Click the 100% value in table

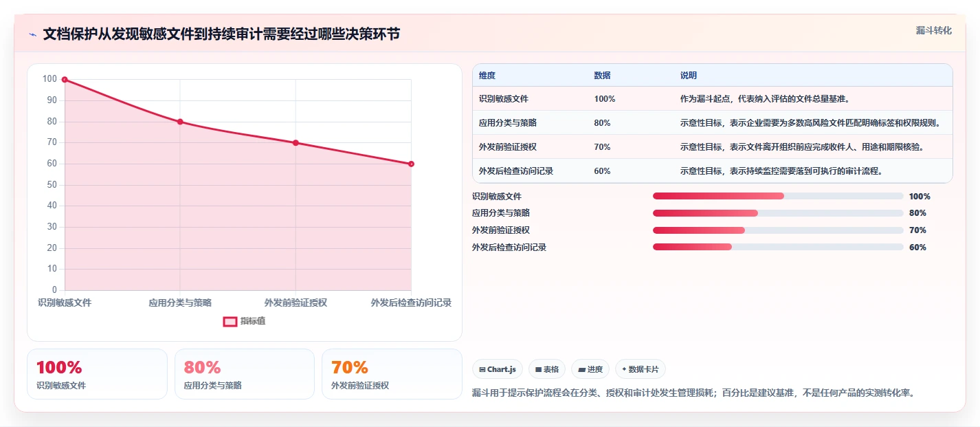pyautogui.click(x=605, y=99)
